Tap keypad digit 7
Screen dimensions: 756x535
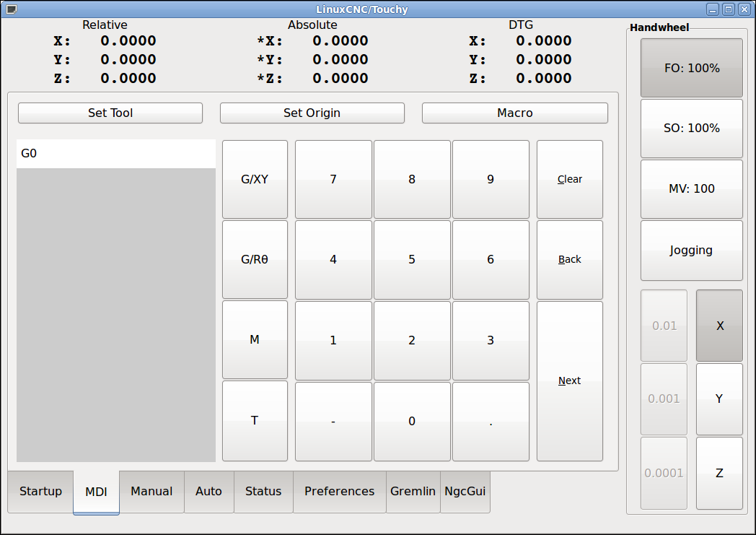coord(333,180)
